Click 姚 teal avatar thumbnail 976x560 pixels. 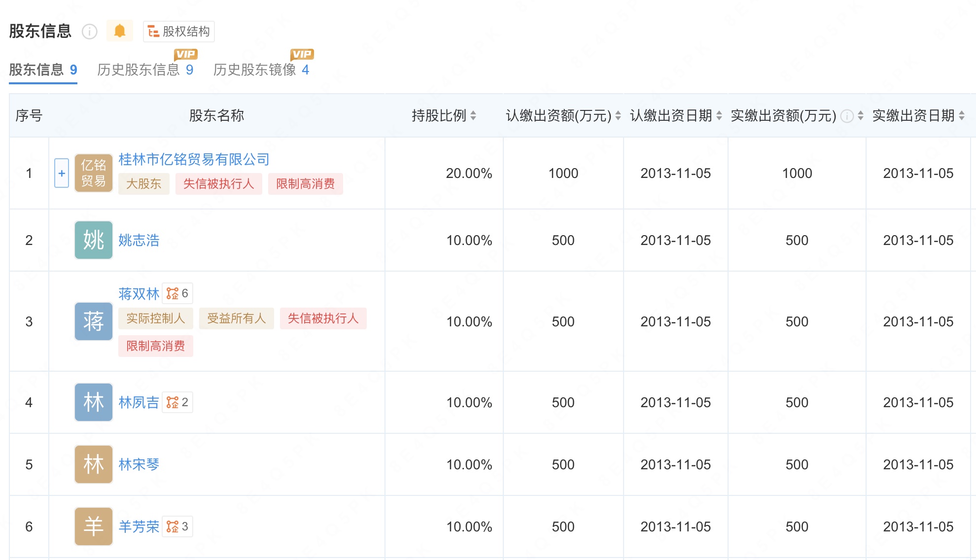pos(93,240)
